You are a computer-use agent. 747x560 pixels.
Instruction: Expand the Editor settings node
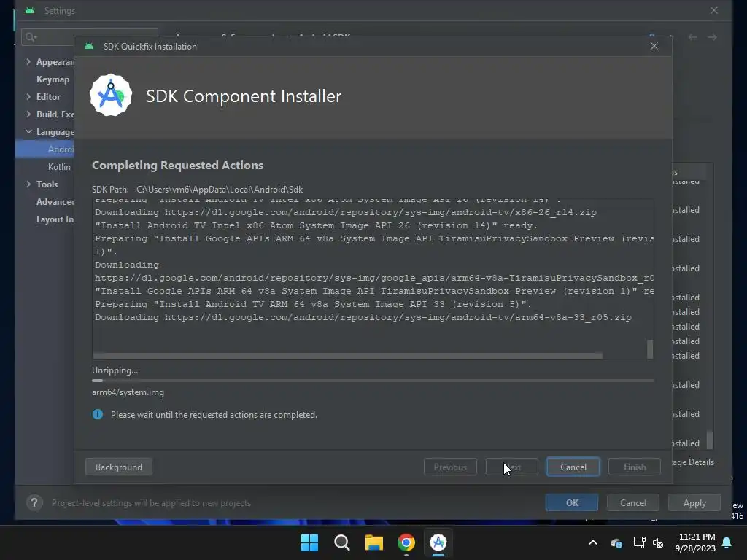pyautogui.click(x=28, y=97)
